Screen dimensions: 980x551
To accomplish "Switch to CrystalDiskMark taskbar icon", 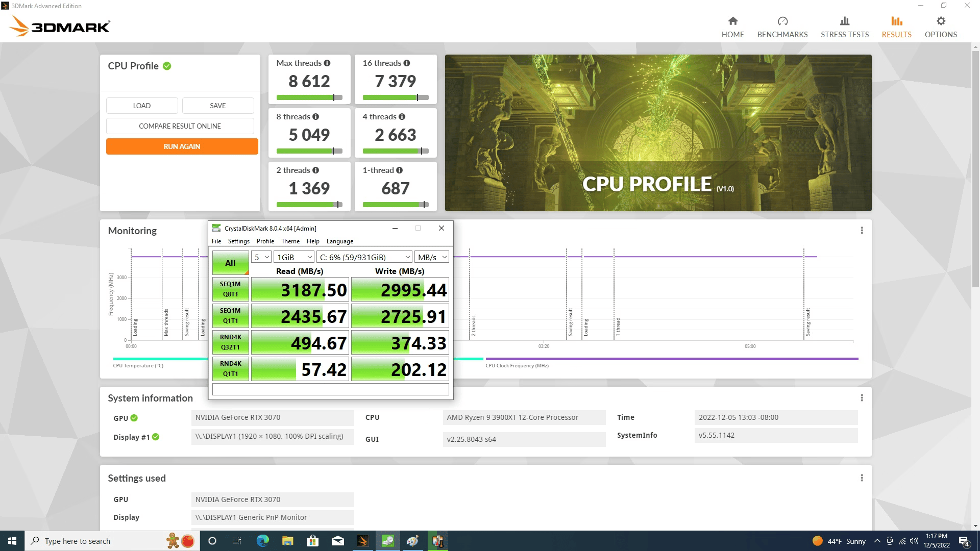I will [x=387, y=541].
